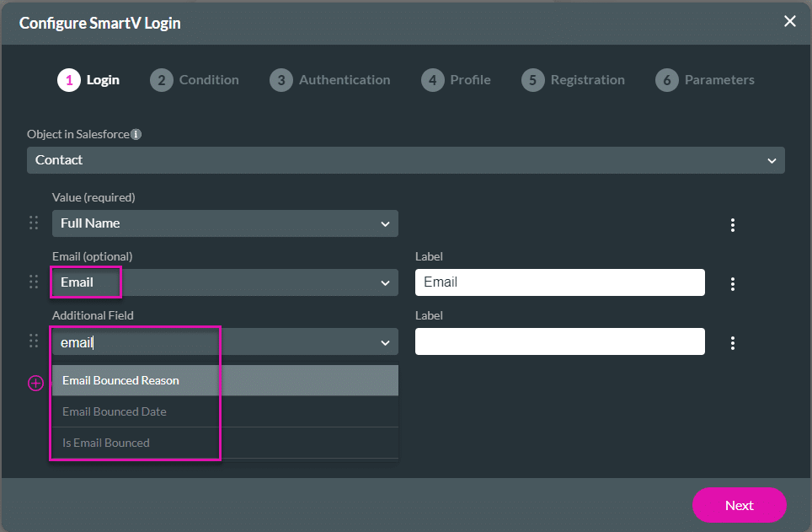Close the Configure SmartV Login dialog
812x532 pixels.
[789, 22]
